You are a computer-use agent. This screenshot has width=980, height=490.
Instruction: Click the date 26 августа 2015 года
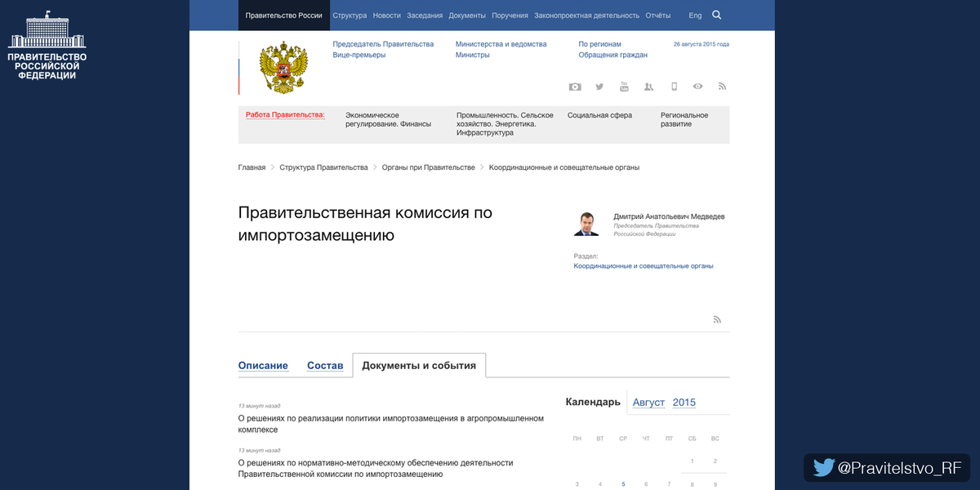coord(701,44)
